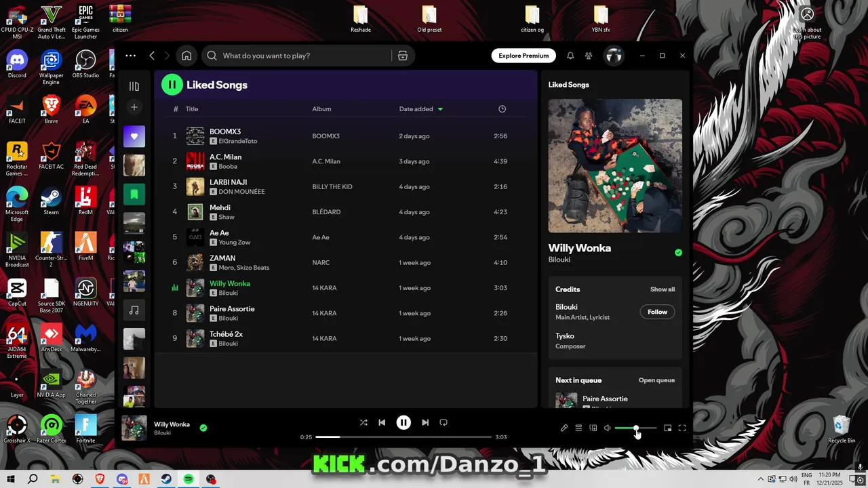This screenshot has width=868, height=488.
Task: Toggle the liked checkmark in player bar
Action: pos(203,428)
